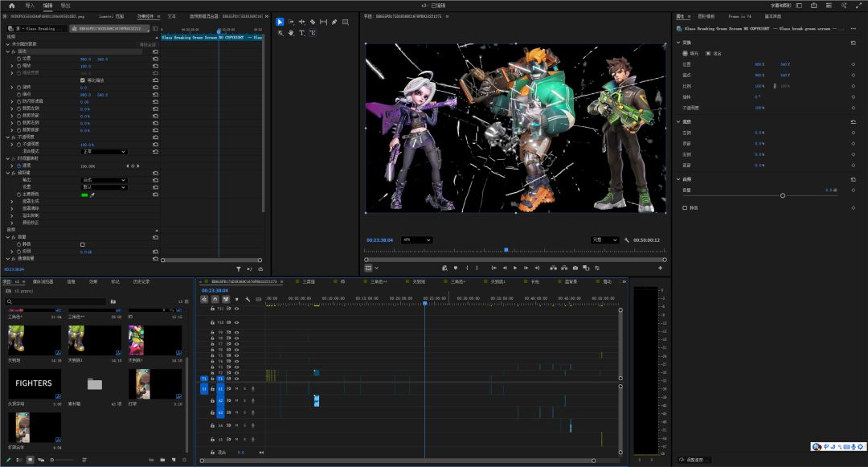Viewport: 868px width, 467px height.
Task: Reset the Transform section in Properties panel
Action: click(x=853, y=43)
